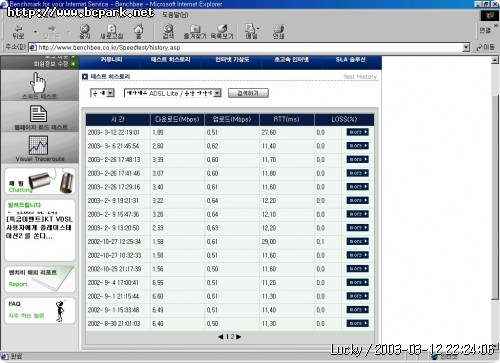Viewport: 500px width, 363px height.
Task: Open the web page load test document icon
Action: [x=38, y=114]
